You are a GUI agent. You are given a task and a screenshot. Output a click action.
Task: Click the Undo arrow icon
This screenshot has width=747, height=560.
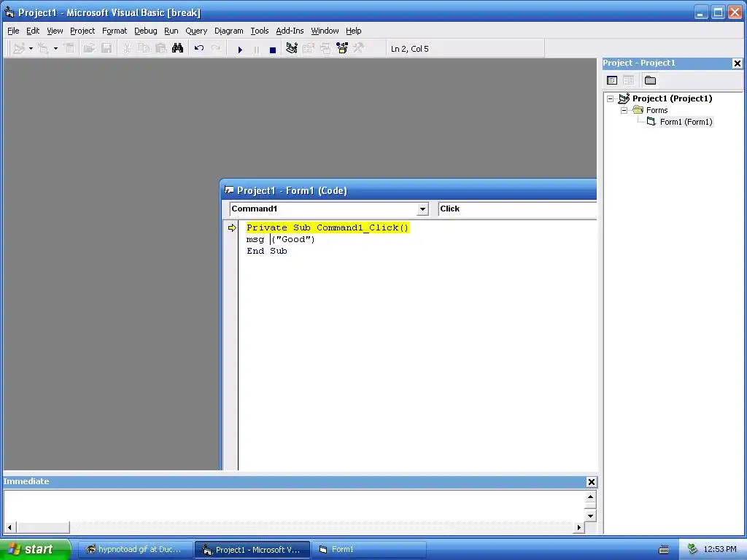[199, 49]
